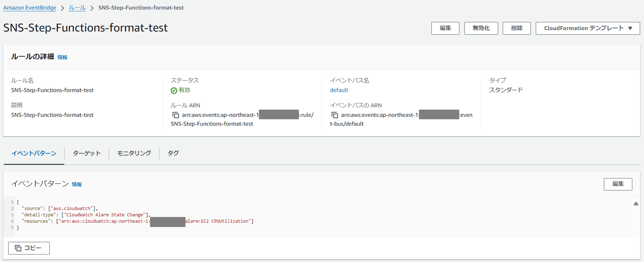The width and height of the screenshot is (644, 262).
Task: Open CloudFormation テンプレート dropdown
Action: coord(588,28)
